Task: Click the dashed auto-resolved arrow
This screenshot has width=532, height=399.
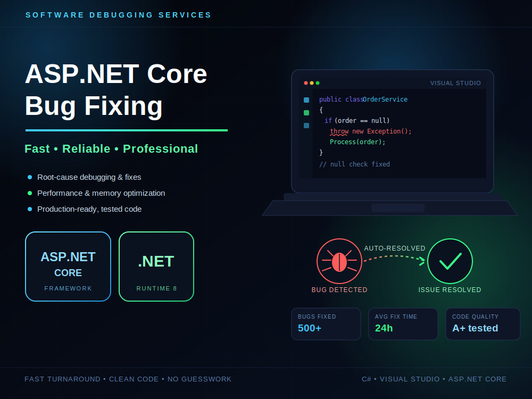Action: pyautogui.click(x=394, y=260)
